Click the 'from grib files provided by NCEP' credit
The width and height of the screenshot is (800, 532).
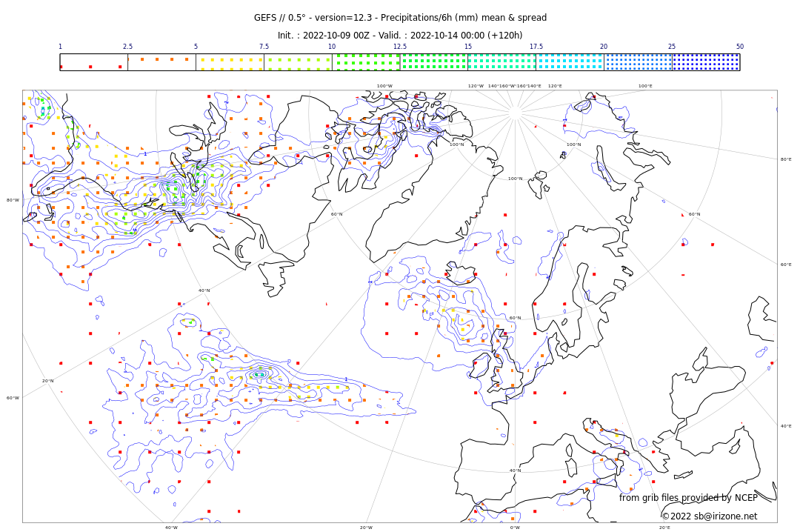click(688, 498)
